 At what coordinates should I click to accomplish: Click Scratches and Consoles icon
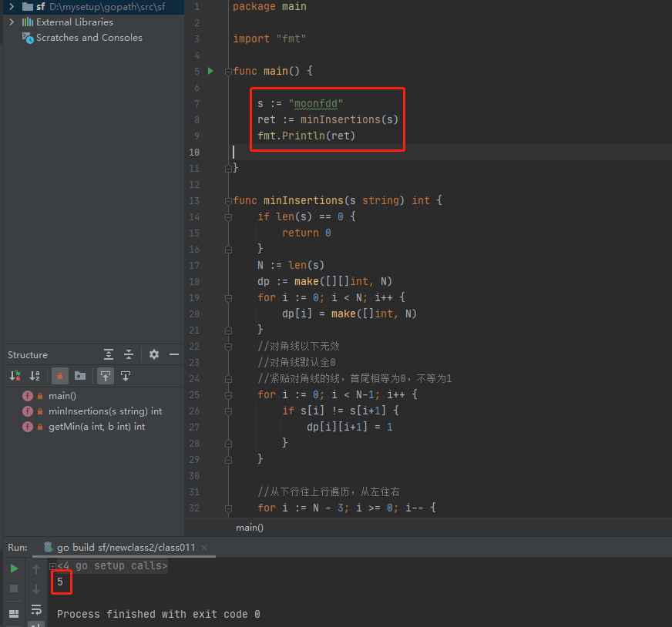[28, 38]
